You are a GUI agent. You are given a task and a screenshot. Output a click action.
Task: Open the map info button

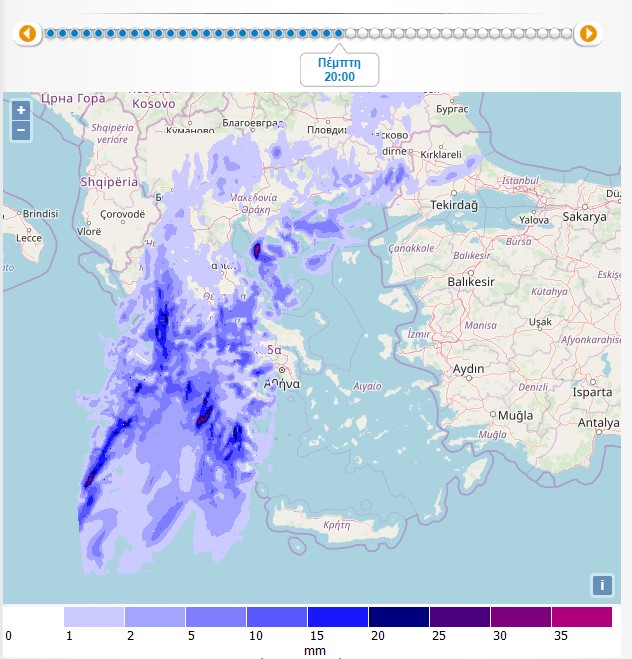click(602, 585)
